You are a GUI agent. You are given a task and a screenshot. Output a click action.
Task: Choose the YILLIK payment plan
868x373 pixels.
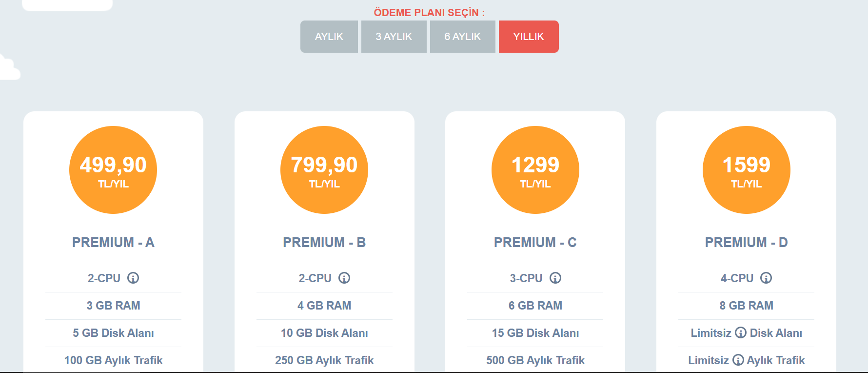pos(529,37)
